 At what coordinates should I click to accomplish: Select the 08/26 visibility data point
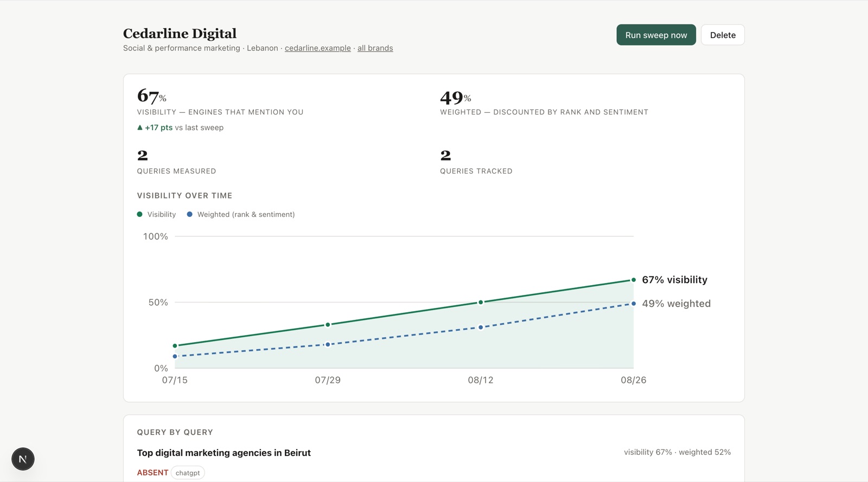(634, 280)
